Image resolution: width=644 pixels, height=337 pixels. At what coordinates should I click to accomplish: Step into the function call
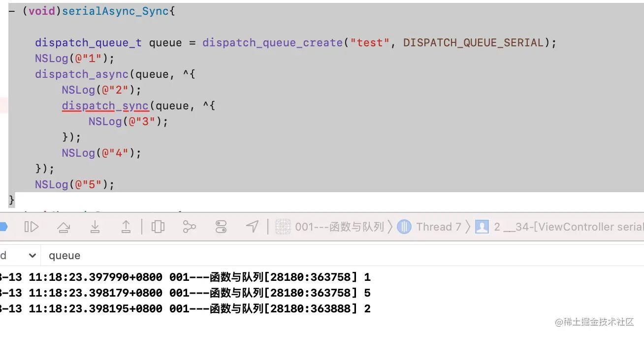[96, 226]
